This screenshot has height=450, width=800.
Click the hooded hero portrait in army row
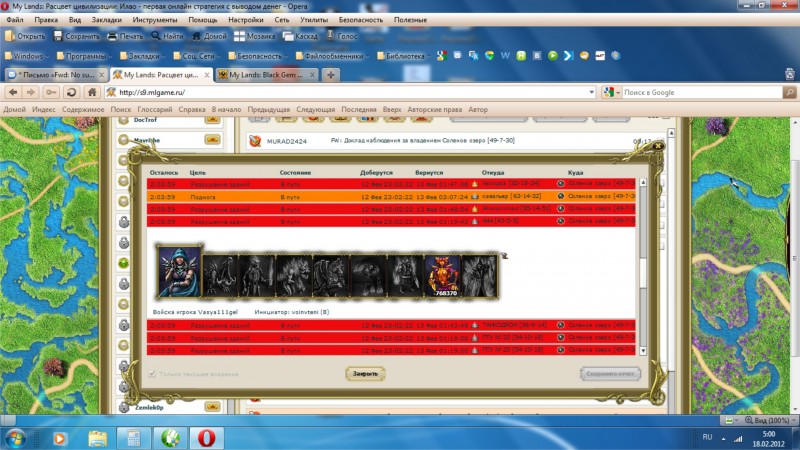(179, 271)
